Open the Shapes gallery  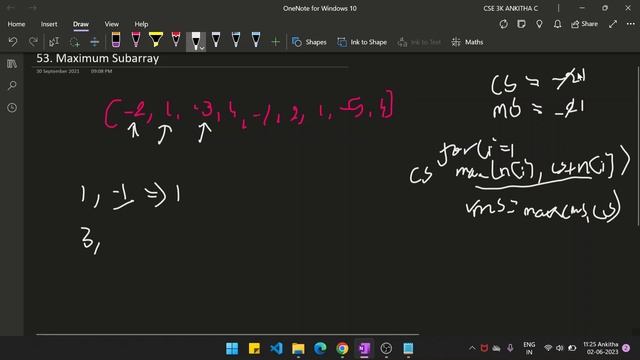coord(309,42)
